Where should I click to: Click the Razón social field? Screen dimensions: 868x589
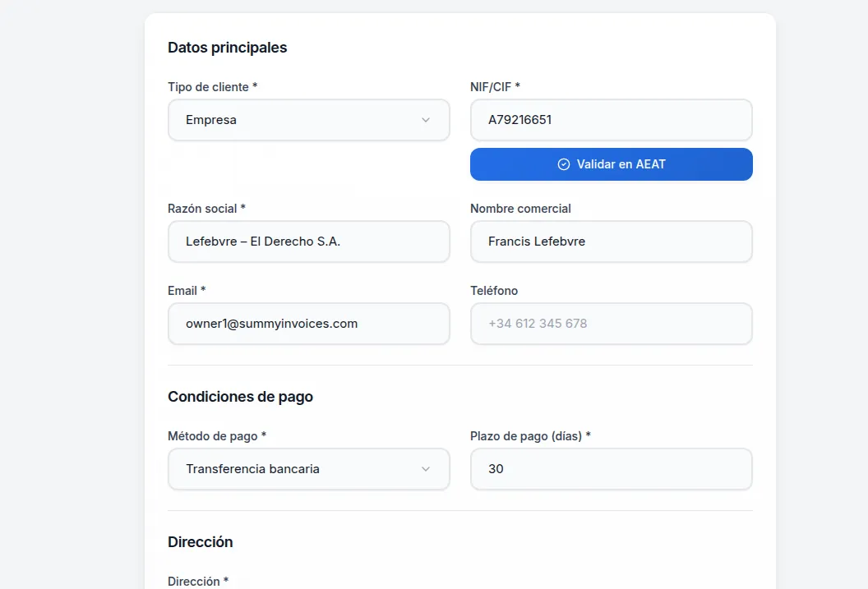(x=308, y=242)
